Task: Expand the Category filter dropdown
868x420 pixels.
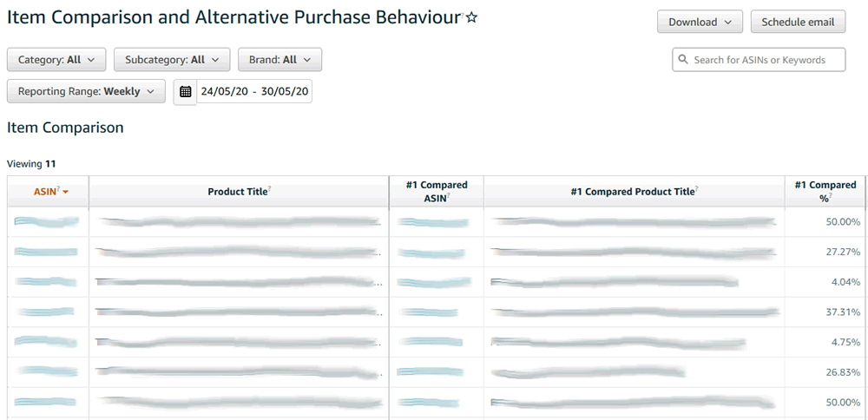Action: 56,60
